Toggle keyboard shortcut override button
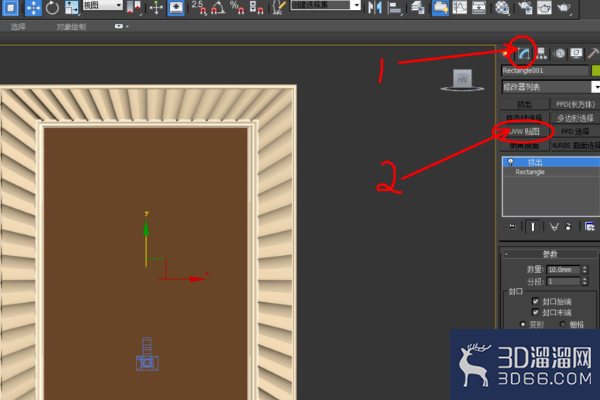 click(176, 7)
